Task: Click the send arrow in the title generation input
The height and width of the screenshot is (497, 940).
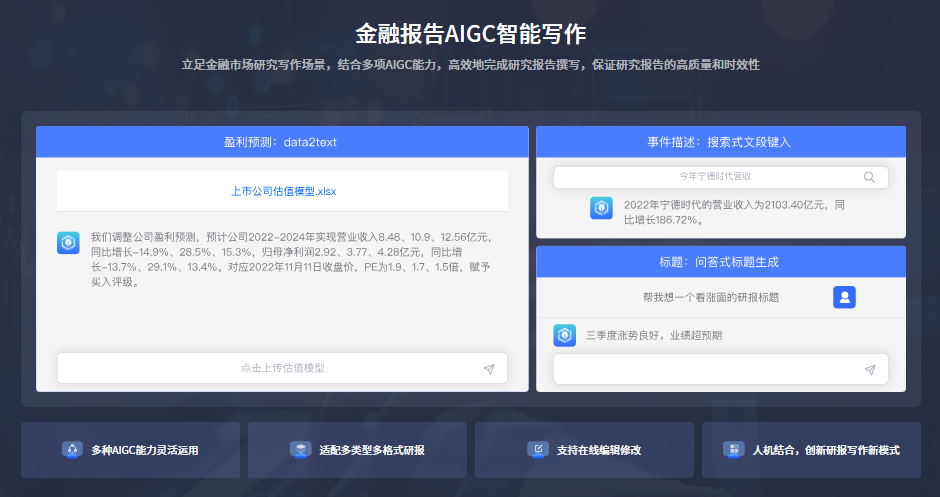Action: tap(869, 370)
